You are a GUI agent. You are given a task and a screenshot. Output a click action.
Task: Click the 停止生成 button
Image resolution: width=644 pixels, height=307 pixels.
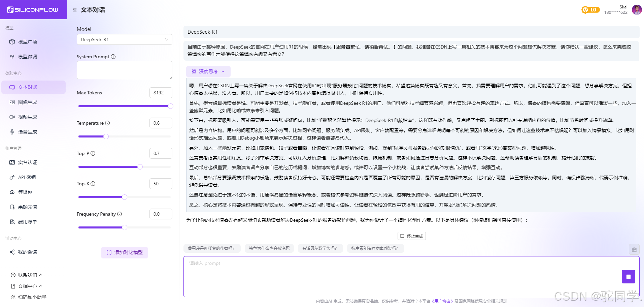[411, 236]
